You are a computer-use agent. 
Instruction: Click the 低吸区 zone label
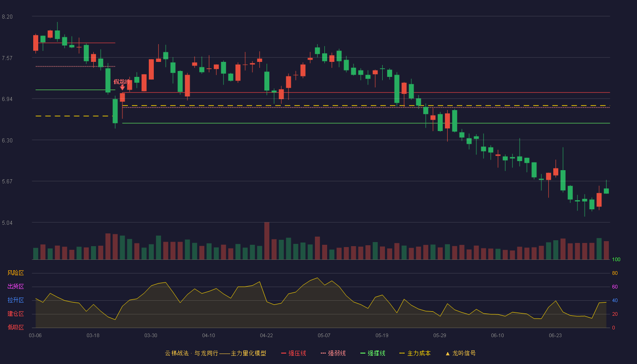[x=15, y=328]
